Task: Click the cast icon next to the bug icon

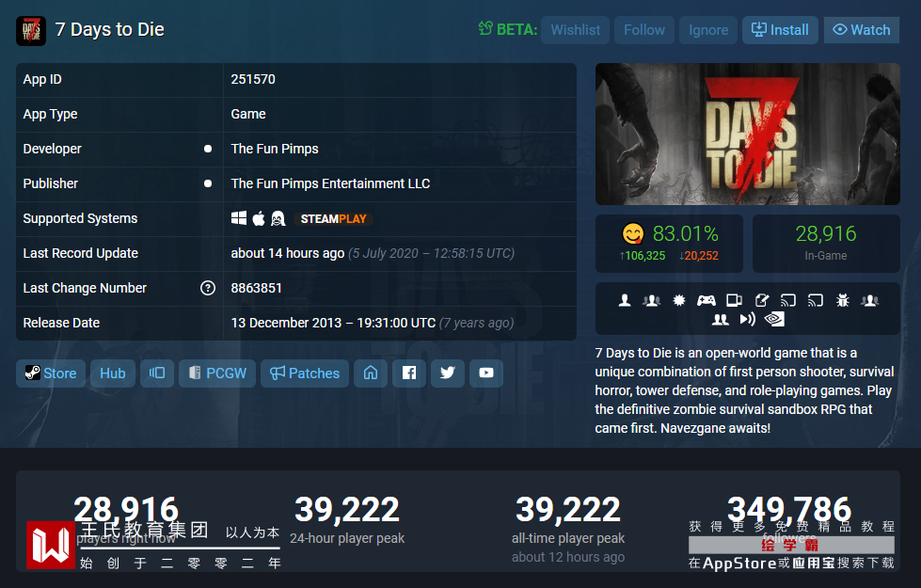Action: (816, 301)
